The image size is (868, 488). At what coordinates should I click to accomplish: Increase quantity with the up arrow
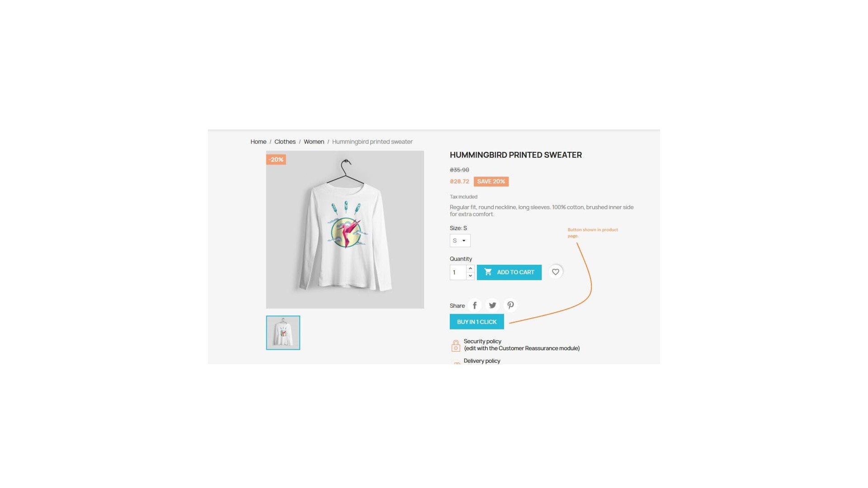click(470, 268)
